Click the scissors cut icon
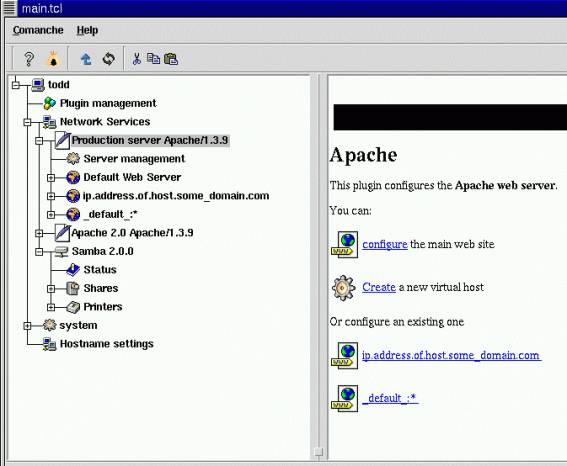The height and width of the screenshot is (466, 567). pos(136,59)
